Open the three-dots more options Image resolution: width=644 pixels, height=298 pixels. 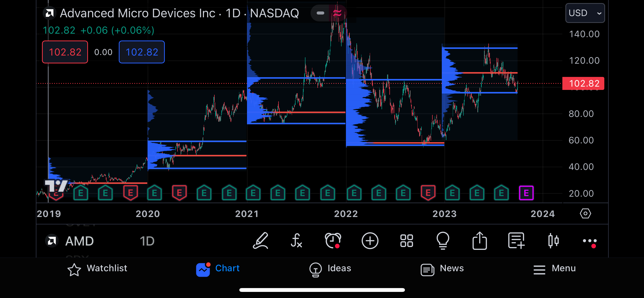coord(590,241)
